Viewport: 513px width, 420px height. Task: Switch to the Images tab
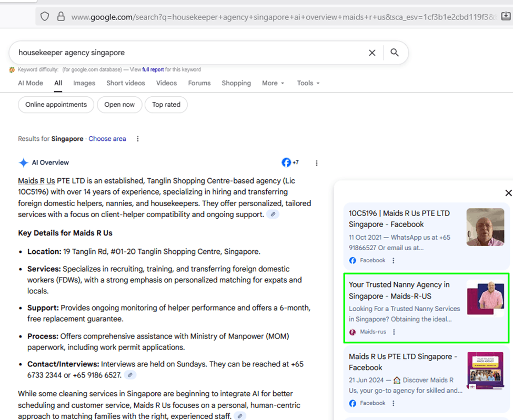tap(84, 83)
